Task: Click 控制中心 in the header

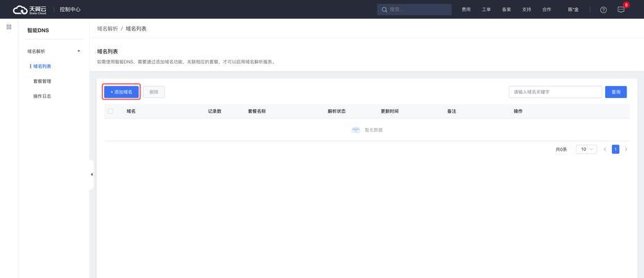Action: click(70, 10)
